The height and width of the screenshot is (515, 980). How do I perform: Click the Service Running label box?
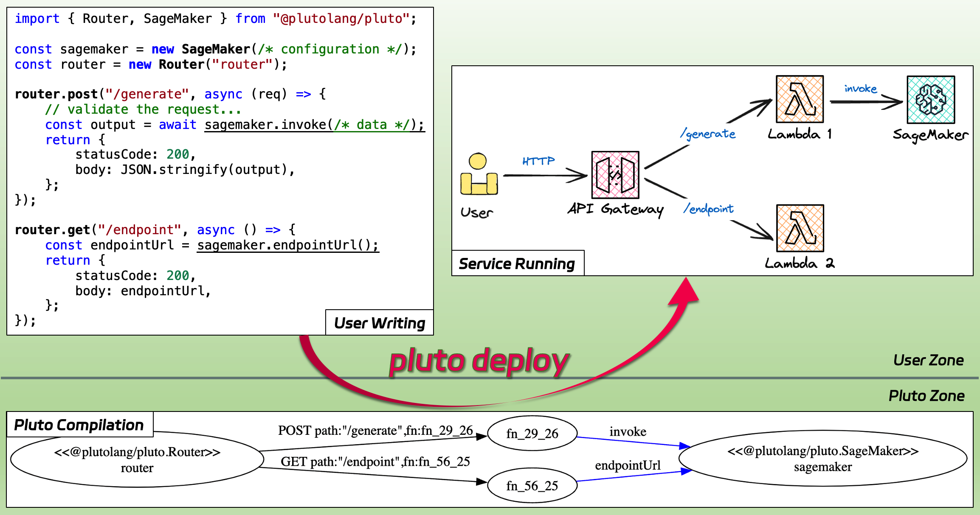[517, 263]
